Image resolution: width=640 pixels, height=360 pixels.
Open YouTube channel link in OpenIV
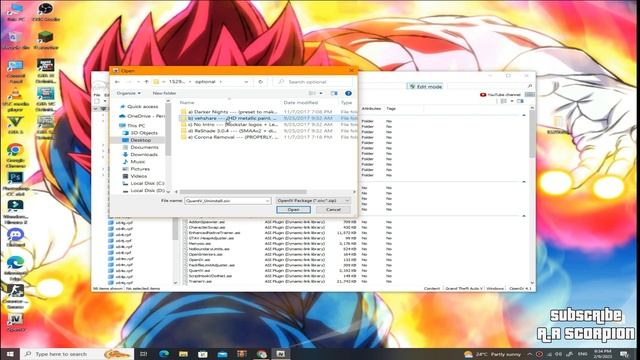pos(500,95)
